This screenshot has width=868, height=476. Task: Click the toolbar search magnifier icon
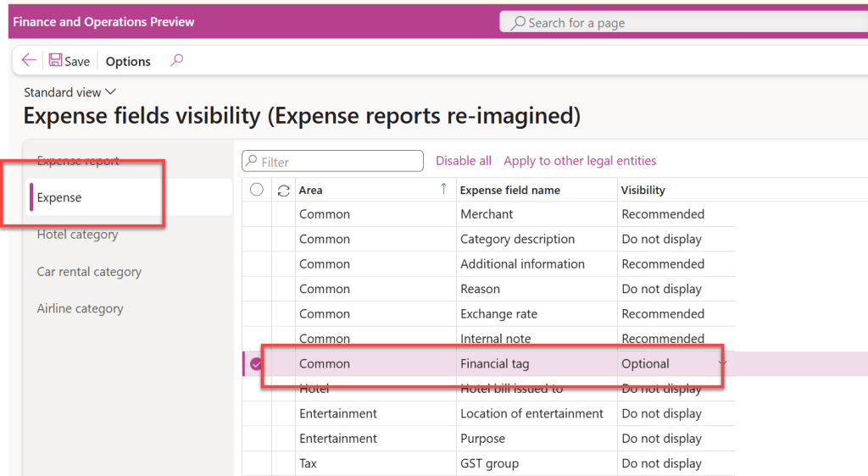(x=176, y=60)
